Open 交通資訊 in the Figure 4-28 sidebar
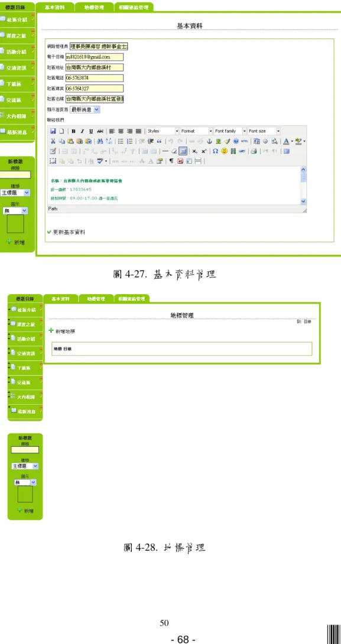Viewport: 341px width, 644px height. pos(25,353)
